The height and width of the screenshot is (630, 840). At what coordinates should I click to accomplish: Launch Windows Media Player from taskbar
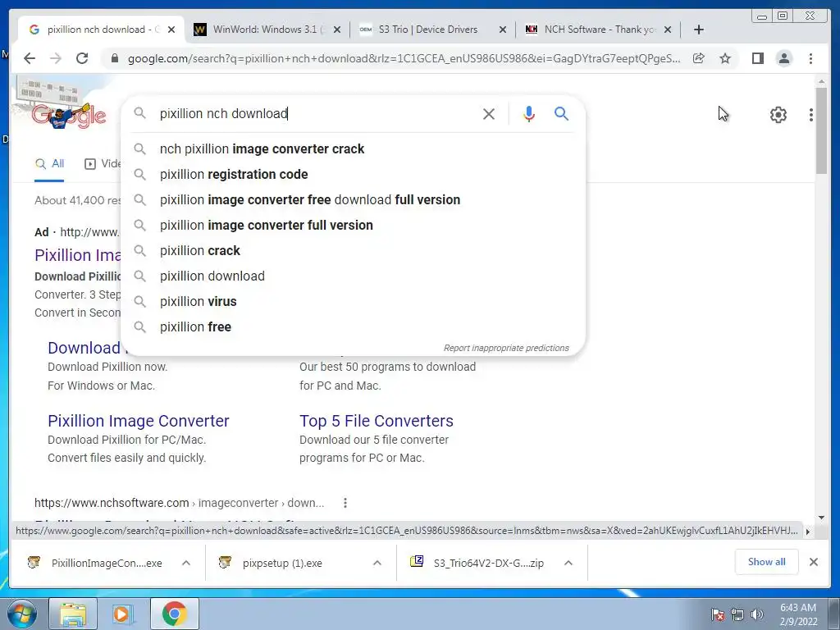coord(124,614)
